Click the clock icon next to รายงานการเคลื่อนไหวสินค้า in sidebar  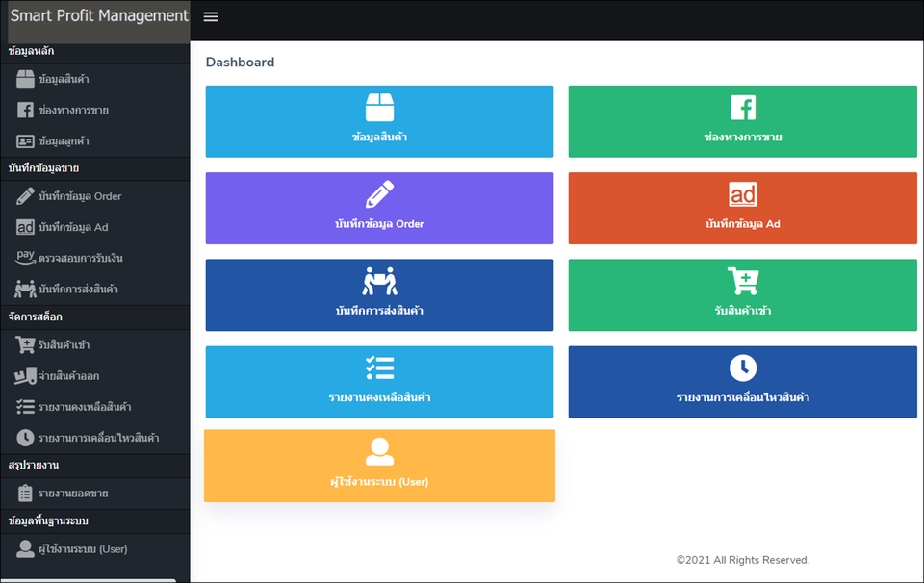coord(25,438)
